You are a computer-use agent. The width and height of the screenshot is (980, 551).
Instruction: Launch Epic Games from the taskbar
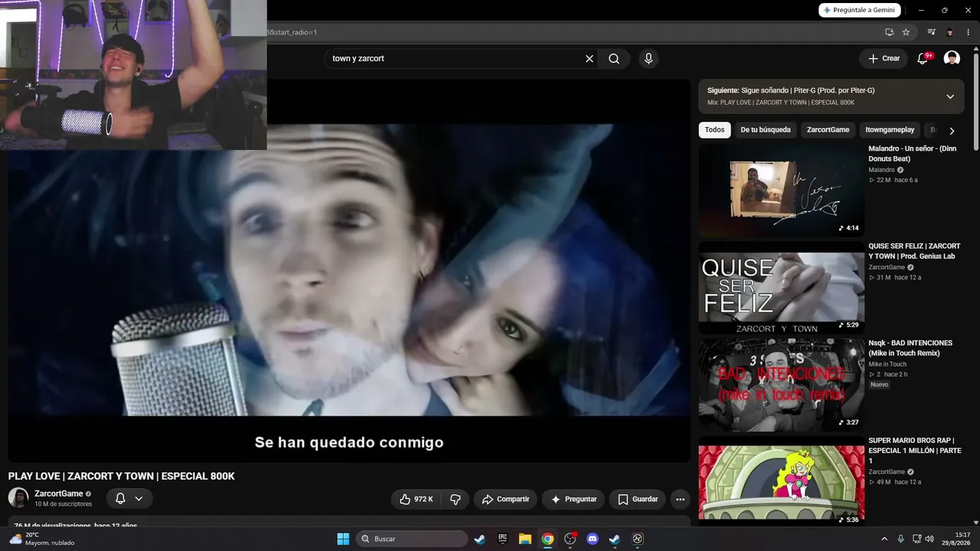[x=502, y=539]
